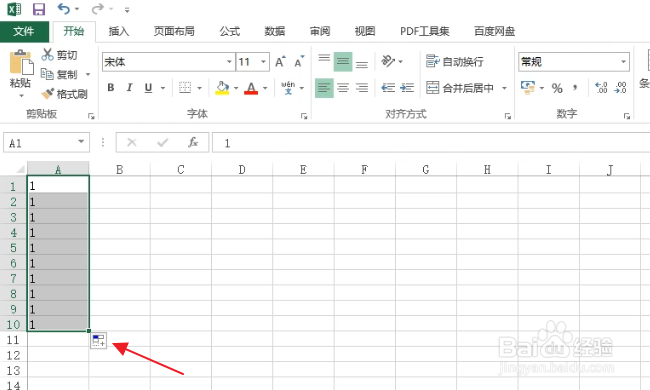Click the red font color A
This screenshot has height=390, width=650.
click(x=251, y=87)
